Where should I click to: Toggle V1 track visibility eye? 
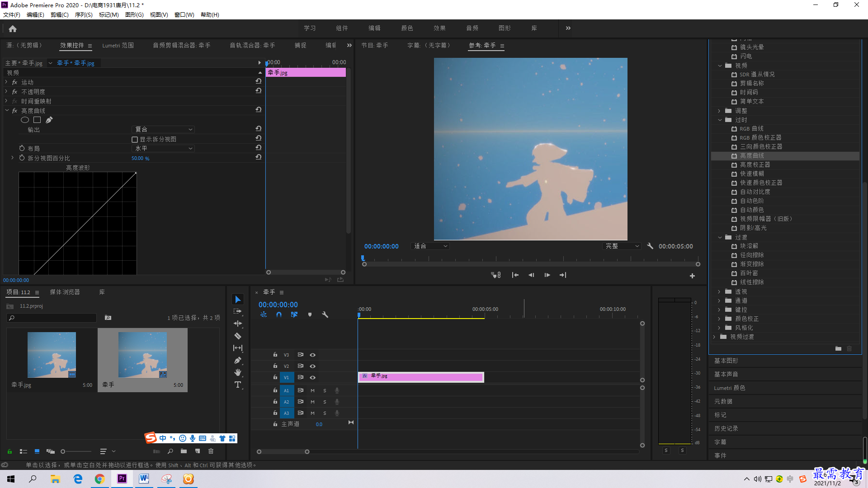coord(312,377)
